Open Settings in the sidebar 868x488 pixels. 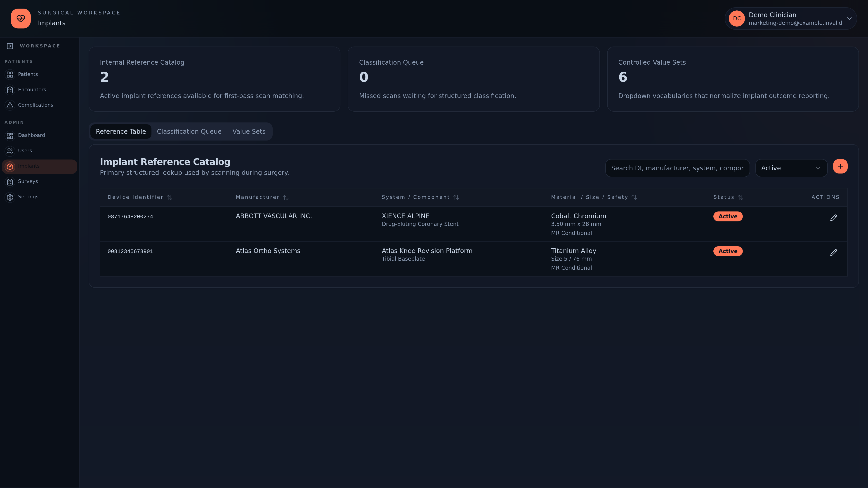click(40, 197)
